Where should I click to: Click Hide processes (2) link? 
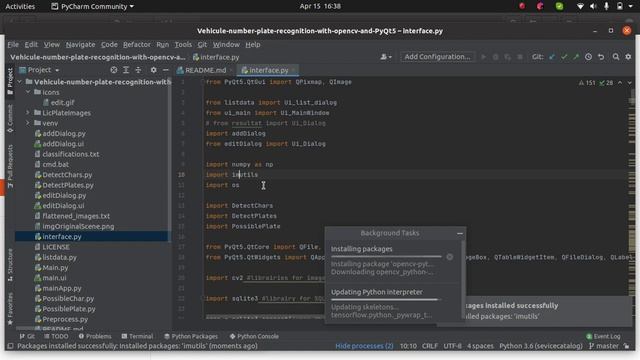(x=364, y=346)
